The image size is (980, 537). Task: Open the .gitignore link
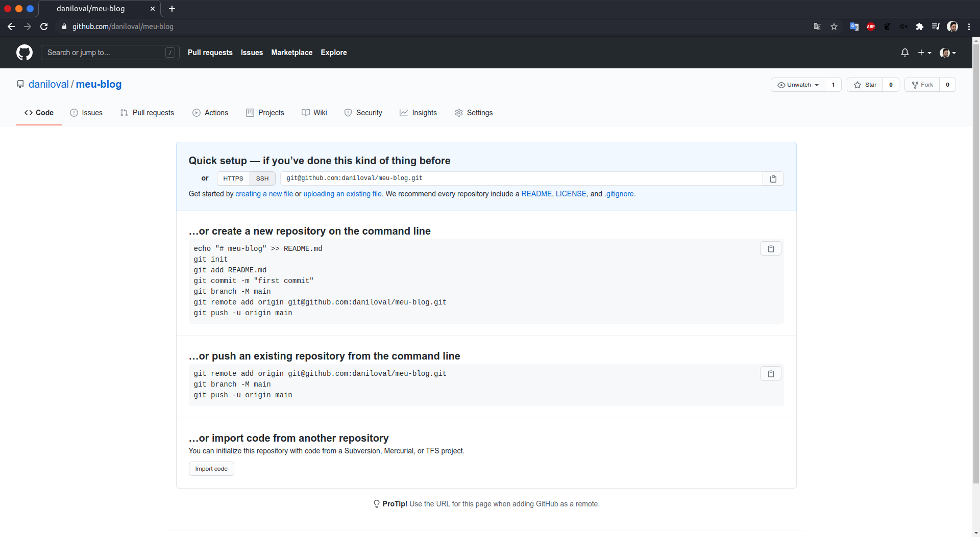click(x=619, y=194)
